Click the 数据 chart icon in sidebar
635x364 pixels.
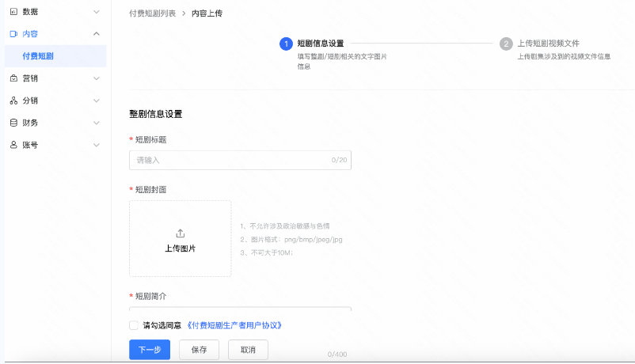click(x=13, y=12)
